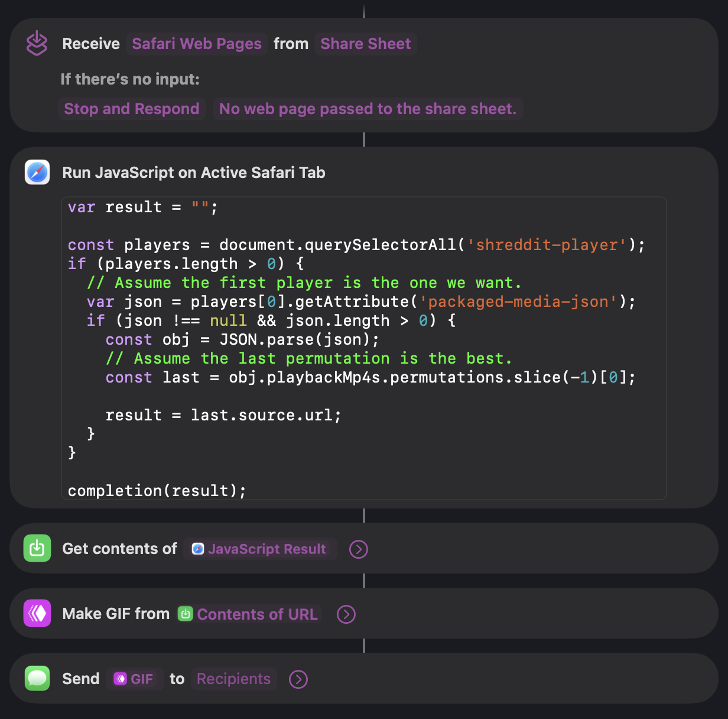Click the 'Make GIF from' action label
Viewport: 728px width, 719px height.
[x=116, y=614]
